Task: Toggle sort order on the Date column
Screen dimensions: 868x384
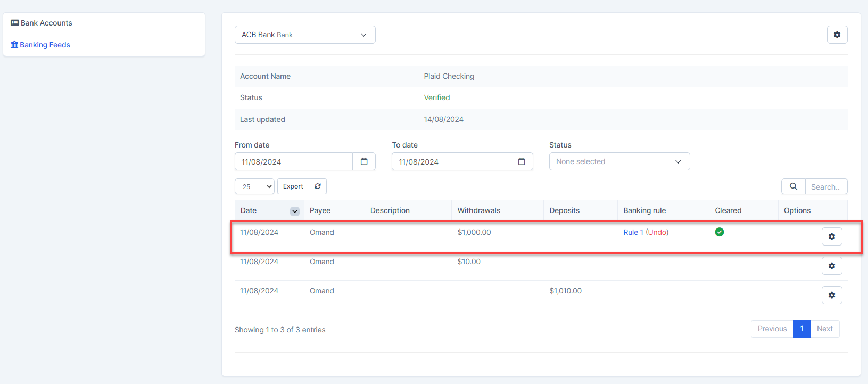Action: pyautogui.click(x=294, y=211)
